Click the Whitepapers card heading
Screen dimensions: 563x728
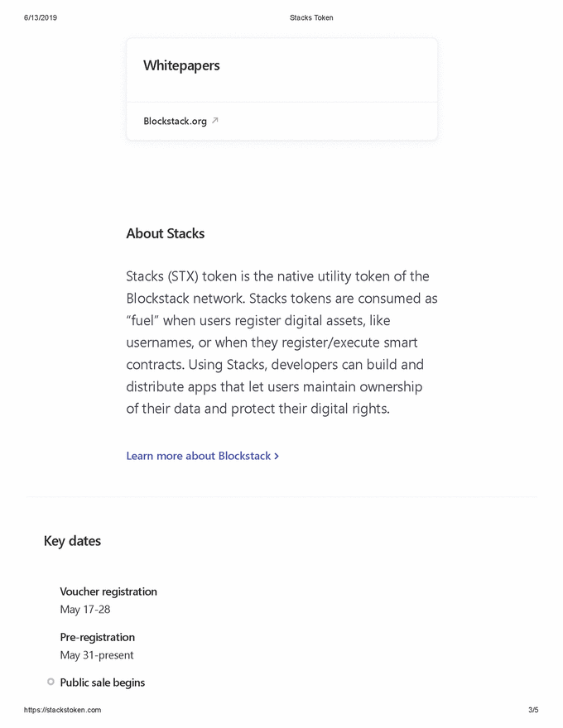(181, 65)
